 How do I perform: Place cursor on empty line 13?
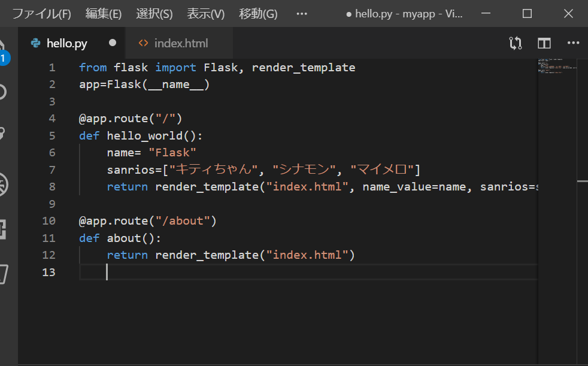tap(308, 273)
